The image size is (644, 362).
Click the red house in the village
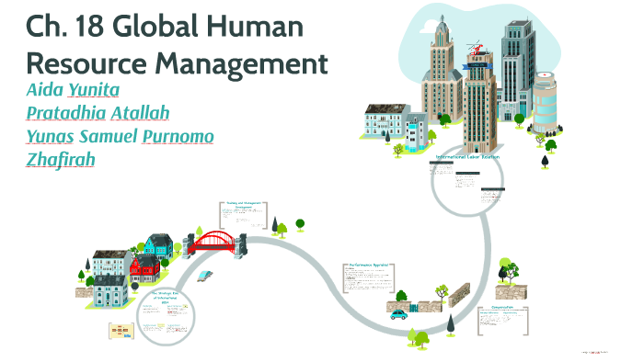point(144,268)
